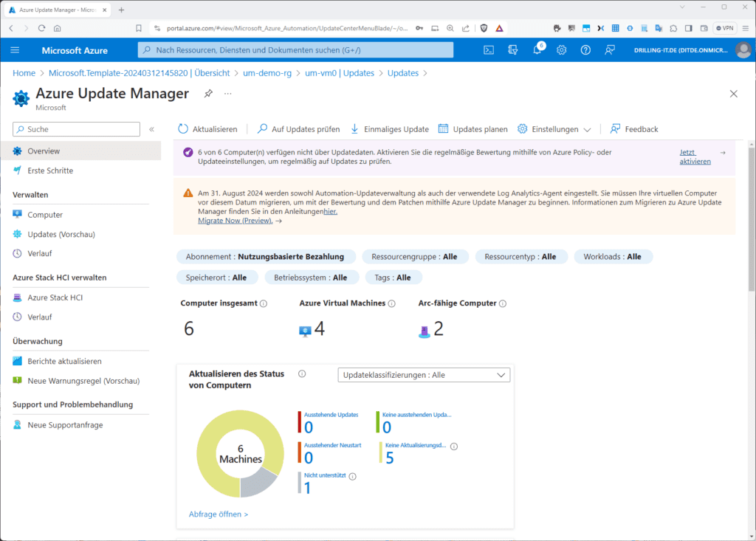The width and height of the screenshot is (756, 541).
Task: Click the Aktualisieren refresh button
Action: tap(207, 129)
